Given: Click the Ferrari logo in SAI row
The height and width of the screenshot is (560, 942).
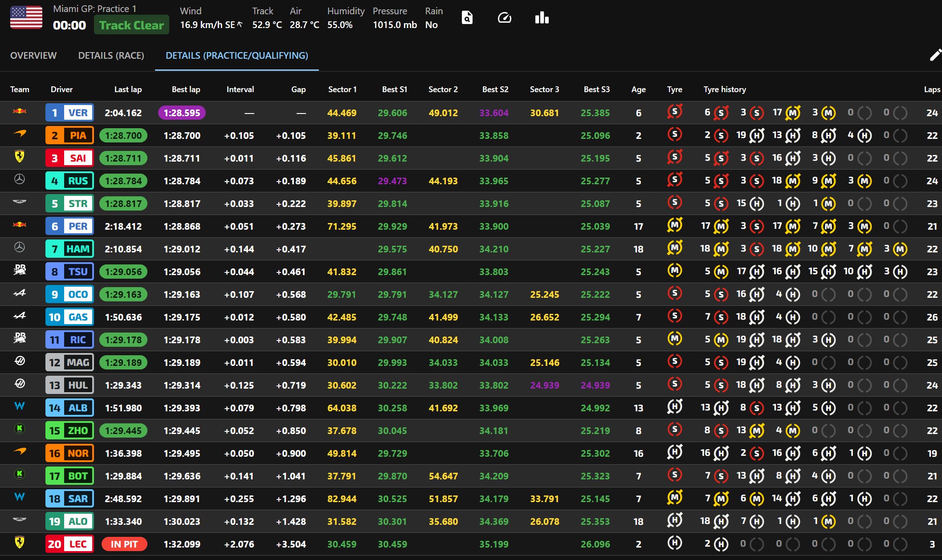Looking at the screenshot, I should pos(20,157).
